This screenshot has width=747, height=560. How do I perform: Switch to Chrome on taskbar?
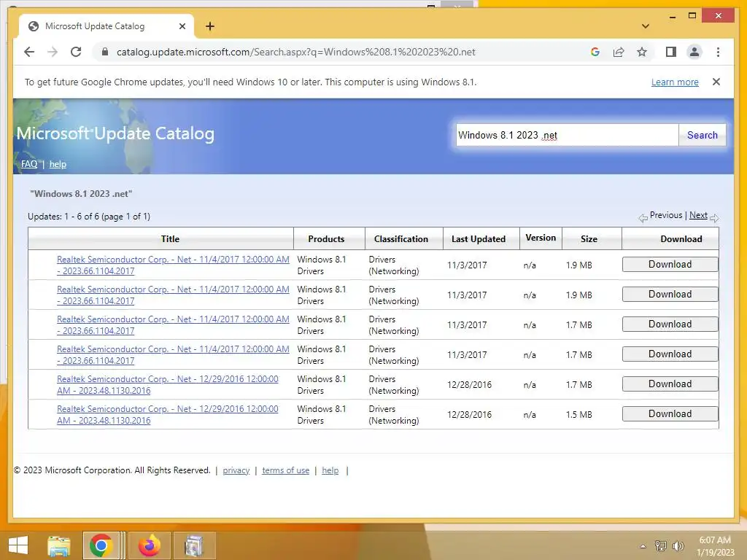coord(101,545)
